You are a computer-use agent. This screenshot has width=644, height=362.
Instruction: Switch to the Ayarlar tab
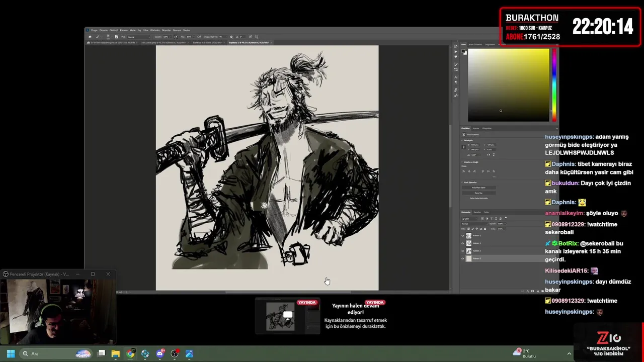point(476,128)
